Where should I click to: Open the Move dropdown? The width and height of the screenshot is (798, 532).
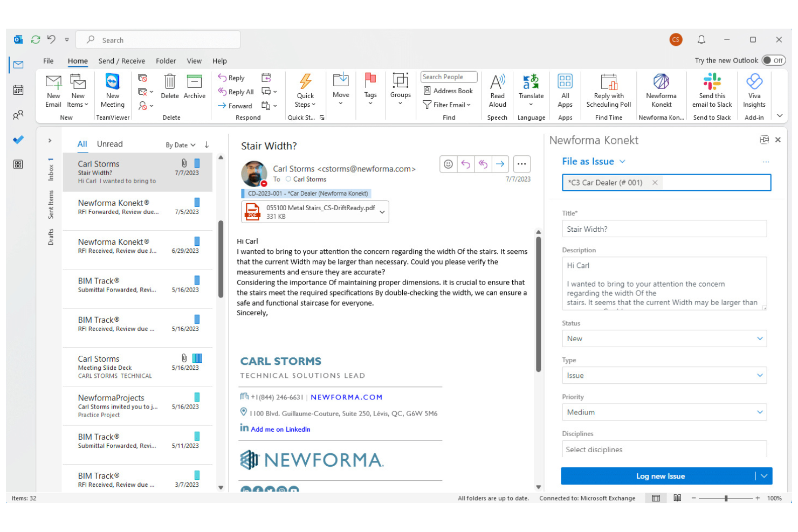(x=341, y=89)
